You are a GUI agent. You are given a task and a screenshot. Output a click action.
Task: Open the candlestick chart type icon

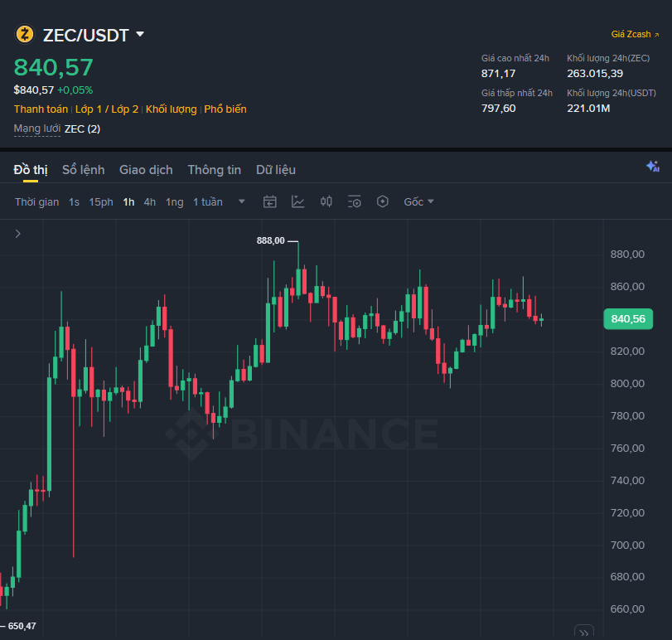click(326, 201)
